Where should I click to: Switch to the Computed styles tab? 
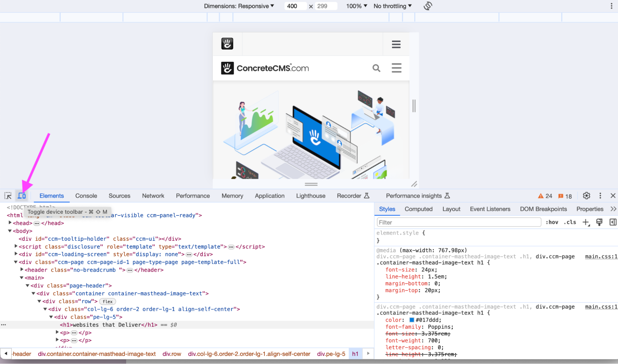pos(418,209)
